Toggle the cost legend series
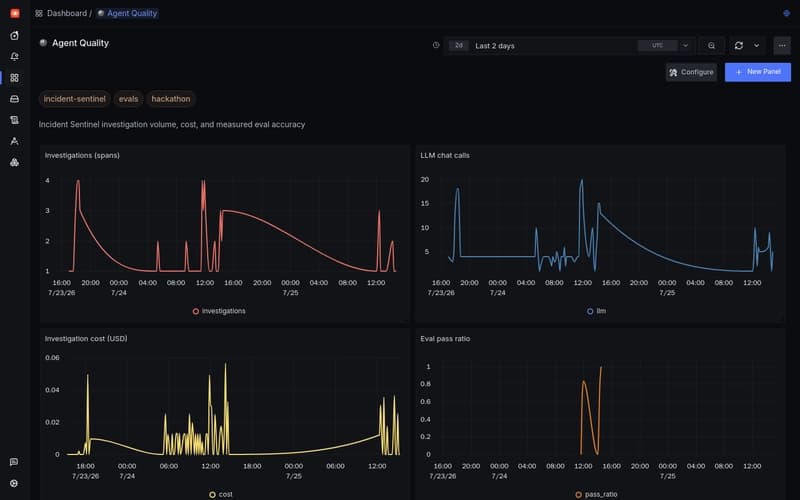This screenshot has height=500, width=800. pyautogui.click(x=221, y=494)
